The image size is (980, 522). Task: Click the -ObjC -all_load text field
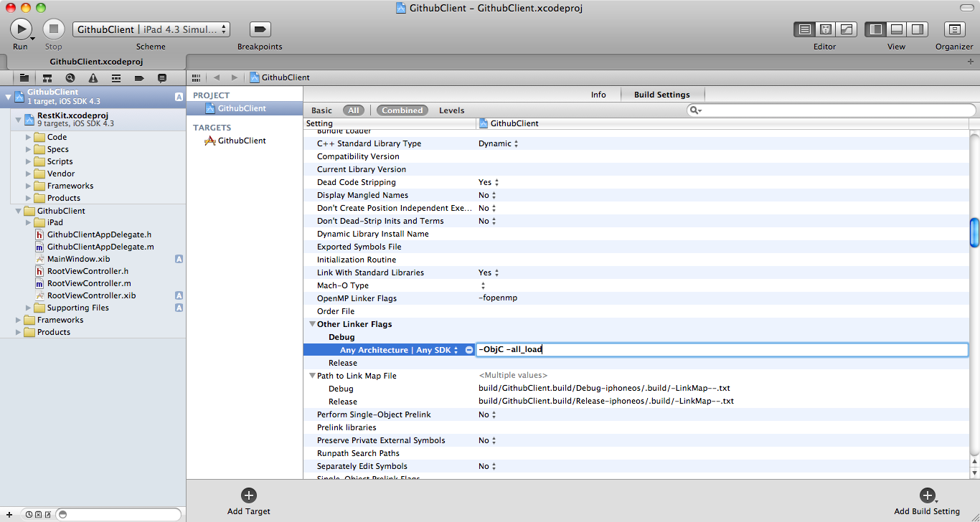722,350
